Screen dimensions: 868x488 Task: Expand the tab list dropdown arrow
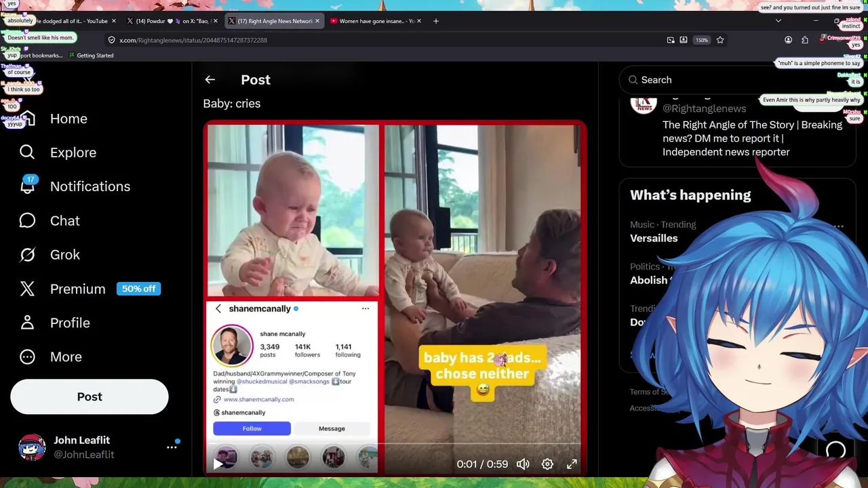pos(778,21)
